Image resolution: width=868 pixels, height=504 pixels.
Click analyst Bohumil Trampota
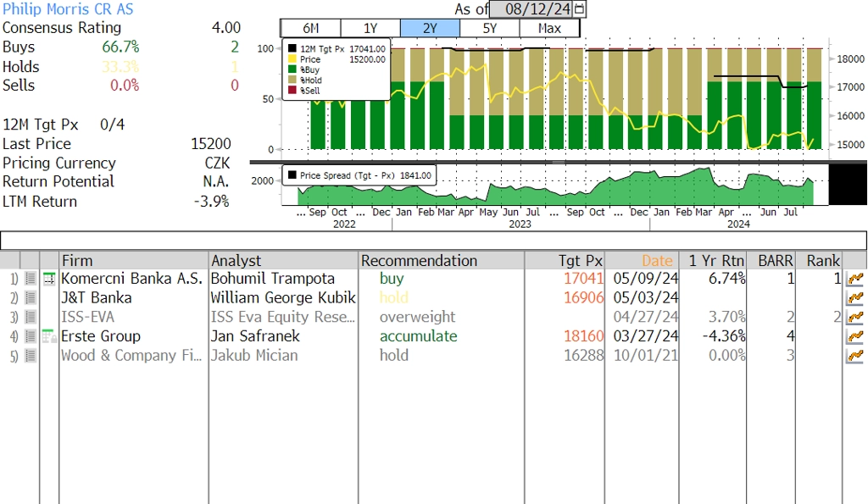point(273,279)
